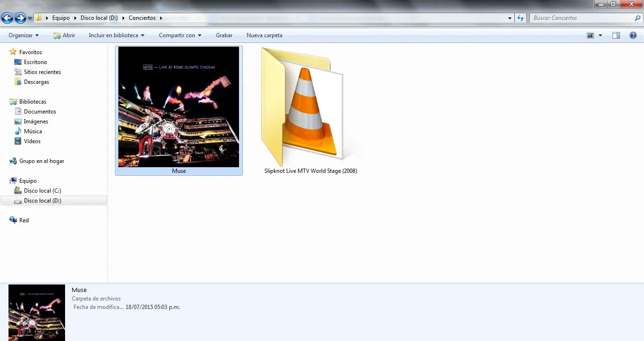Image resolution: width=644 pixels, height=341 pixels.
Task: Click the search magnifier icon
Action: click(x=638, y=18)
